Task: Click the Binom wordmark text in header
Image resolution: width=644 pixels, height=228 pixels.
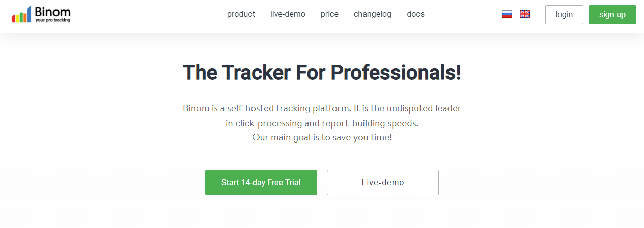Action: pos(53,11)
